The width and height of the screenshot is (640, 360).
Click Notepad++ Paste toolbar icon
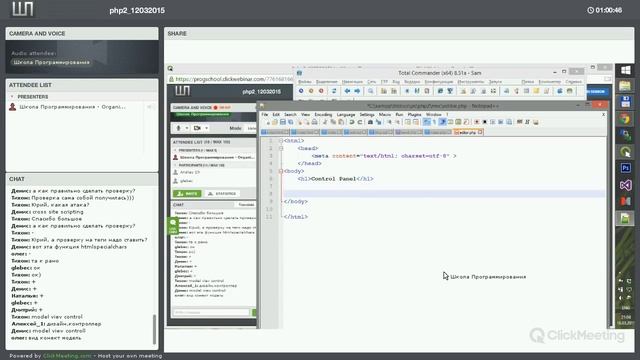(340, 122)
